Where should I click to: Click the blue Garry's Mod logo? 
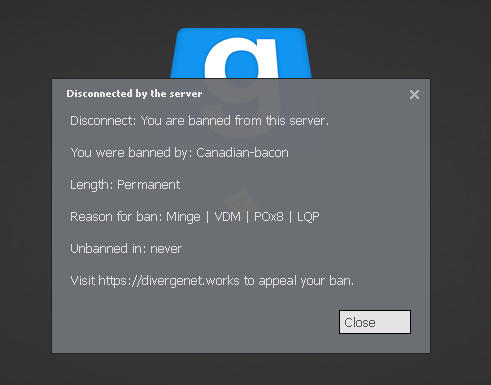pos(241,53)
